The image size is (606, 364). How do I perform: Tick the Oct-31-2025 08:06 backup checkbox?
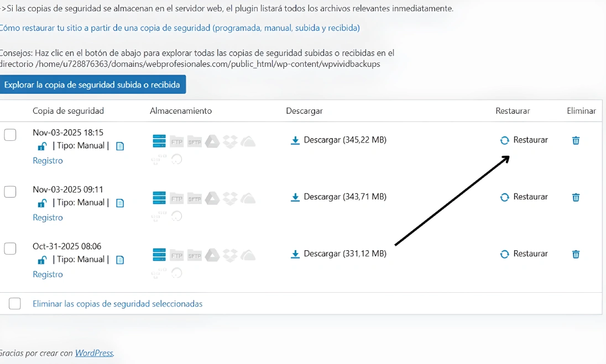pos(10,249)
